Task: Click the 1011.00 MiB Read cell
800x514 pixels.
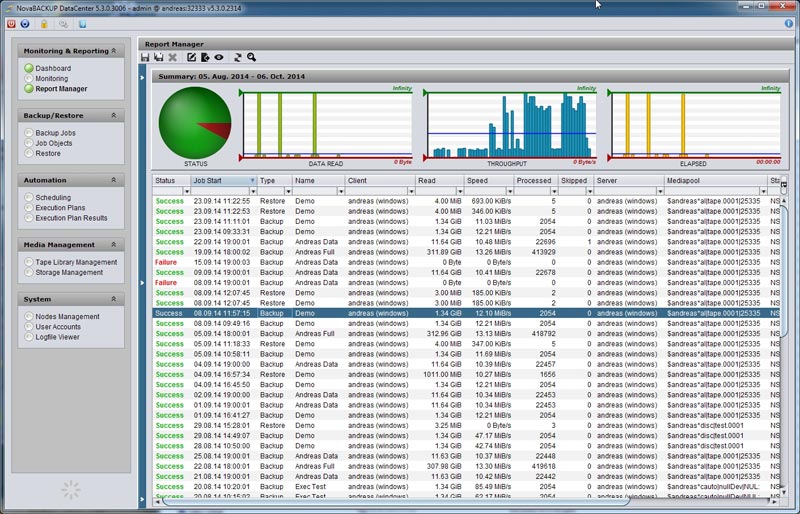Action: tap(442, 374)
